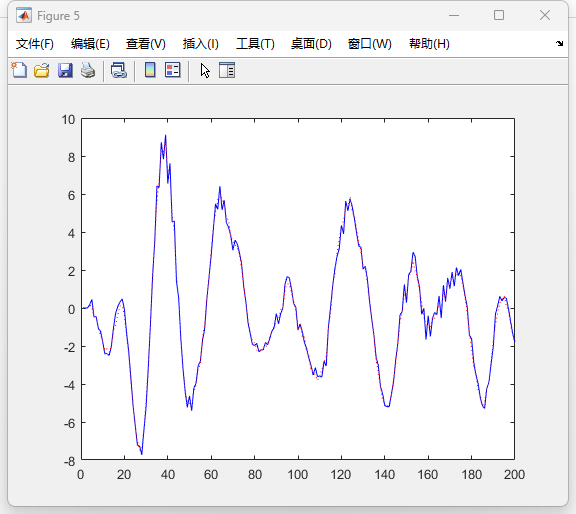Print the figure using the printer icon
Image resolution: width=576 pixels, height=514 pixels.
tap(88, 70)
